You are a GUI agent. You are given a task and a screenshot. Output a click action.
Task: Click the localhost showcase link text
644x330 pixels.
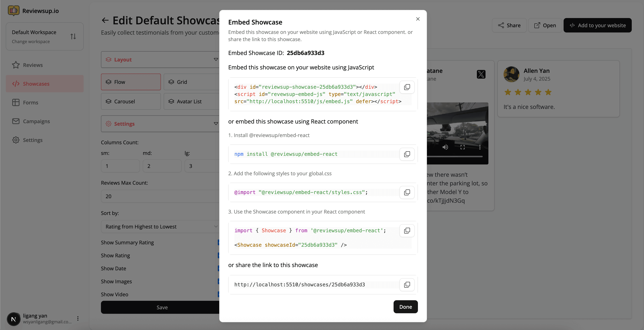coord(299,285)
